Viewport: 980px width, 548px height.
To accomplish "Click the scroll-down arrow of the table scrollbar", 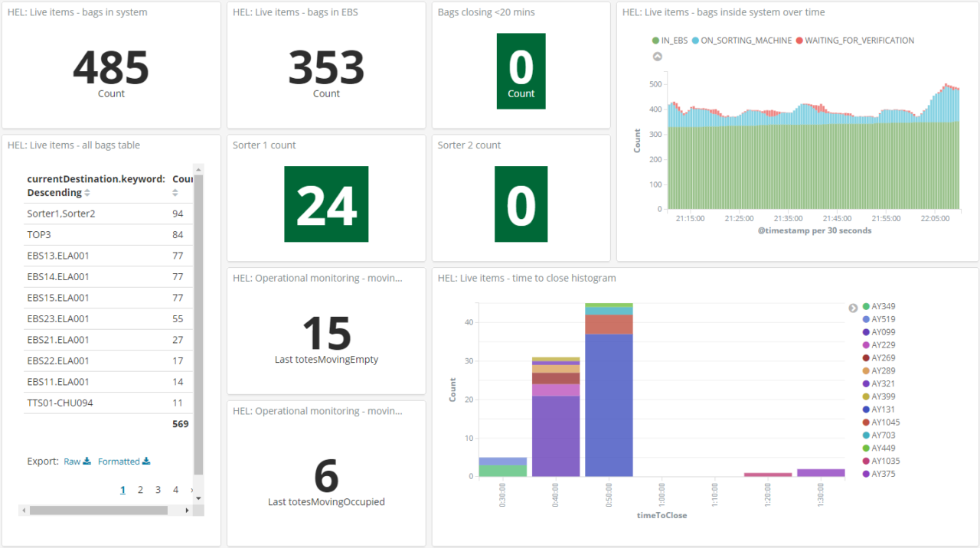I will coord(199,498).
